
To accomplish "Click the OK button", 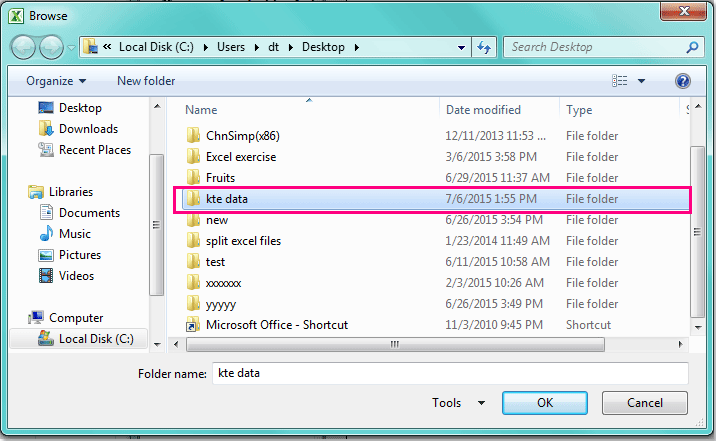I will pos(544,403).
